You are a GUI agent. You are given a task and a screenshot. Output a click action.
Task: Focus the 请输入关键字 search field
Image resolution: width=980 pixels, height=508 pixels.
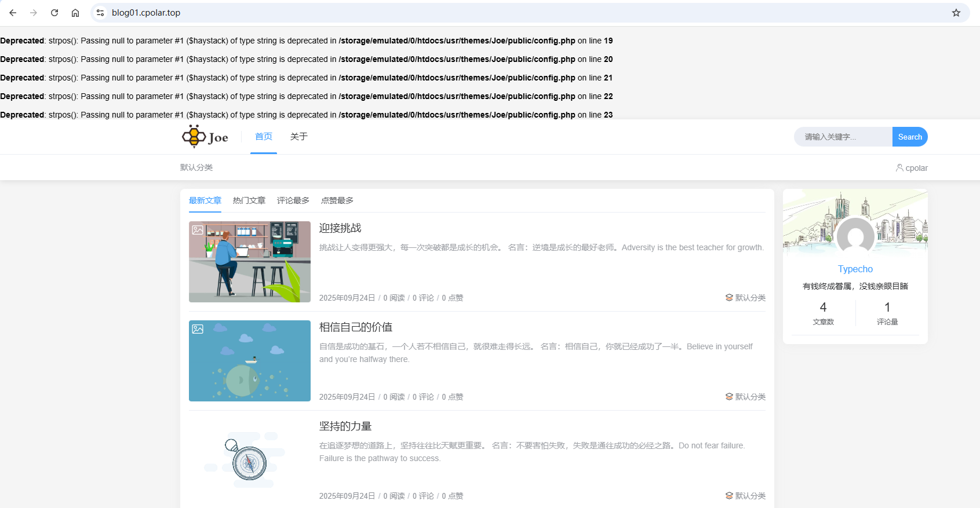843,137
